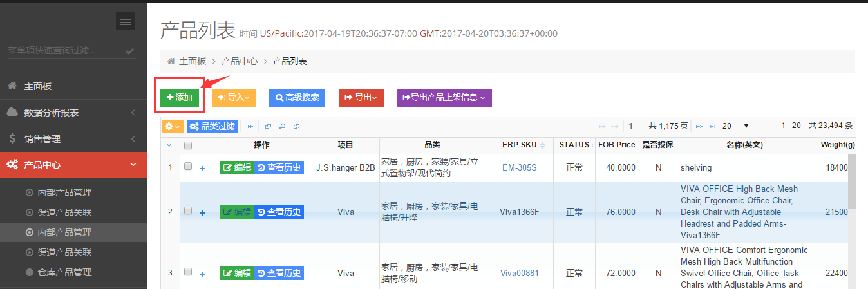Click the page number input field
Image resolution: width=868 pixels, height=289 pixels.
pos(634,126)
